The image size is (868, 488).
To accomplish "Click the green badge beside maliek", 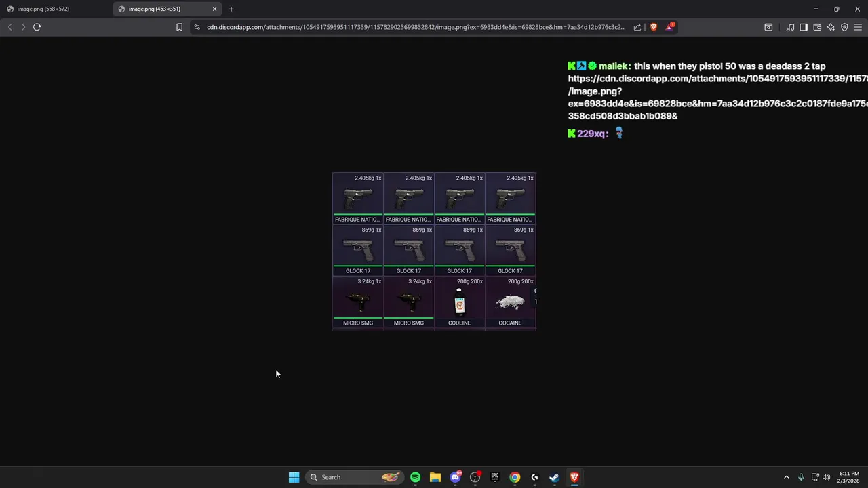I will pyautogui.click(x=592, y=66).
